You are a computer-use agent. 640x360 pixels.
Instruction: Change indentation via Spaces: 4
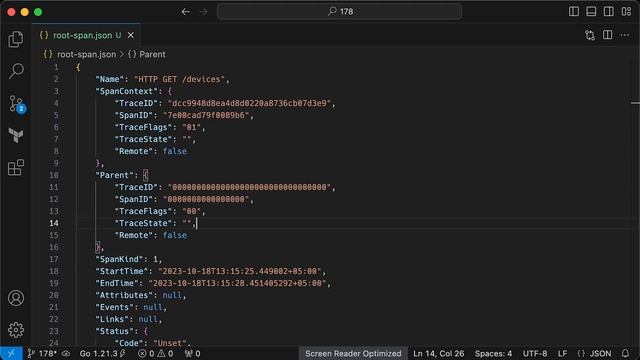click(x=493, y=353)
